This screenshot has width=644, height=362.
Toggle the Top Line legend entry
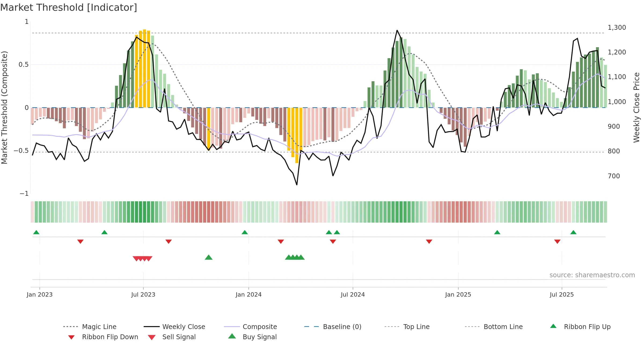tap(407, 327)
